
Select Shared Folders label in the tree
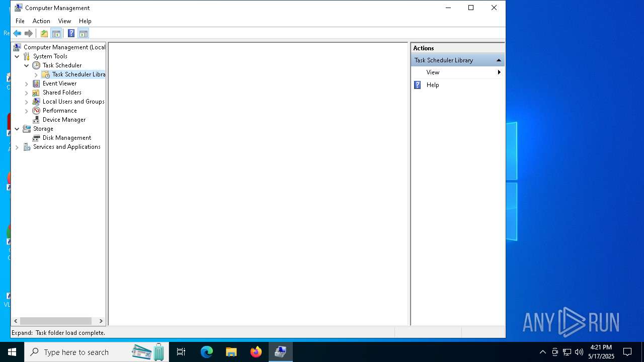62,93
